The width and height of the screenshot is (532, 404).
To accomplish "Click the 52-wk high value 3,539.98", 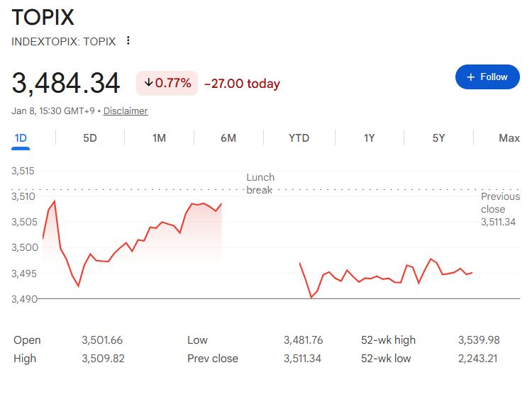I will 479,340.
